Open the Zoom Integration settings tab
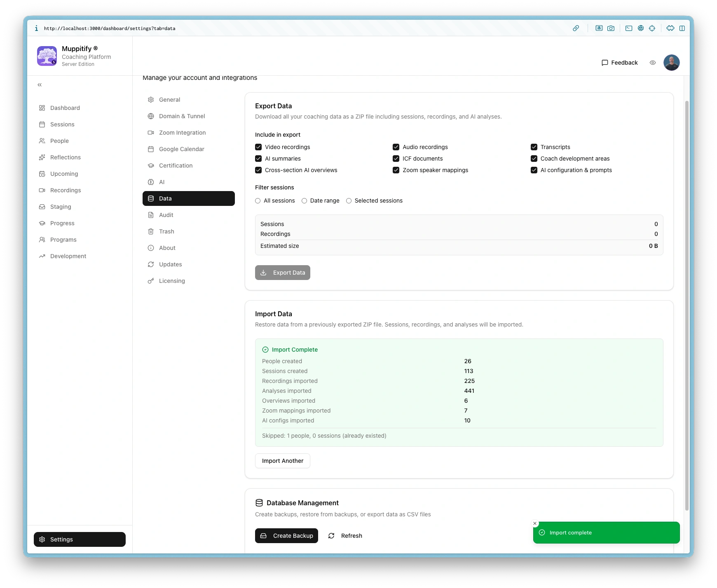 (x=182, y=133)
